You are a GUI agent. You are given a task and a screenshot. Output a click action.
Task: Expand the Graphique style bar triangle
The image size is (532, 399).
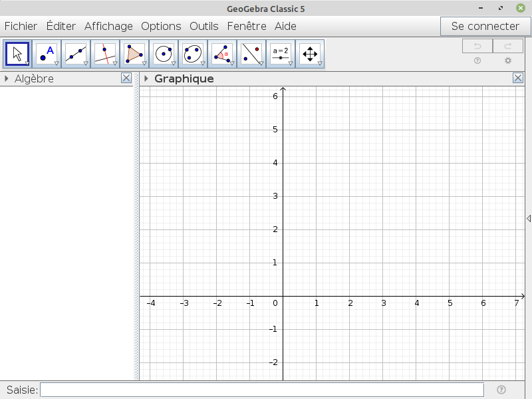point(146,78)
